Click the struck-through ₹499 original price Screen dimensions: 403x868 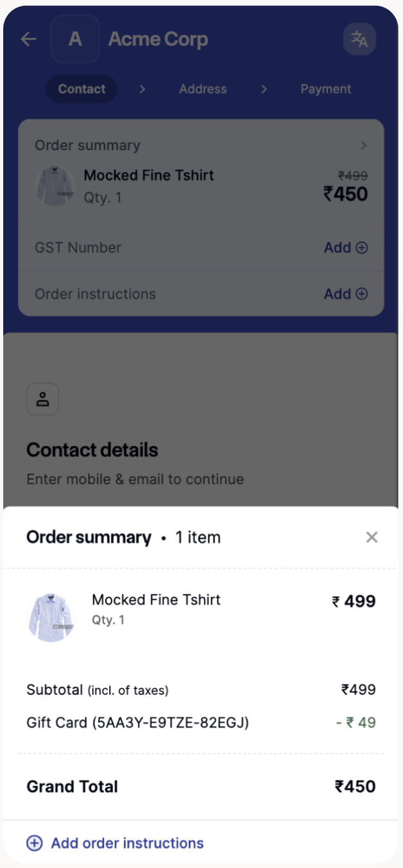pyautogui.click(x=352, y=176)
